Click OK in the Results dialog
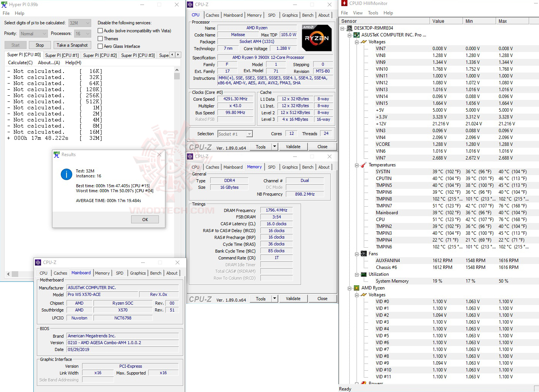 [145, 219]
